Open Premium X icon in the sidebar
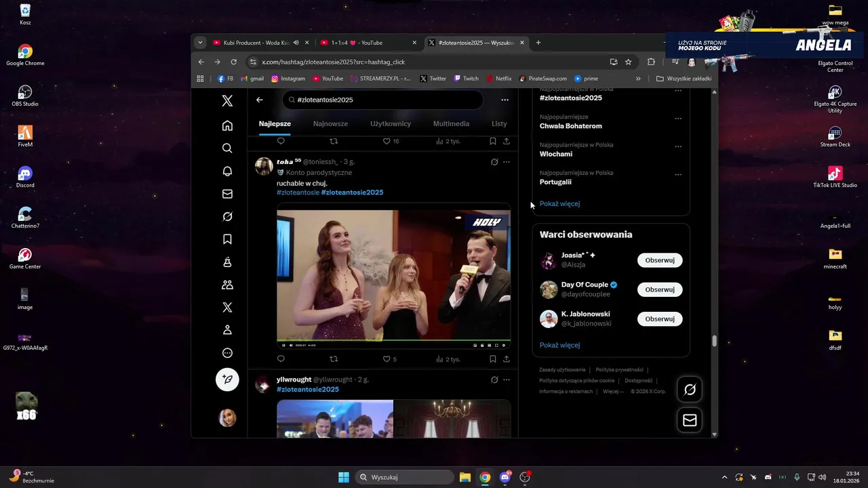This screenshot has height=488, width=868. [227, 308]
